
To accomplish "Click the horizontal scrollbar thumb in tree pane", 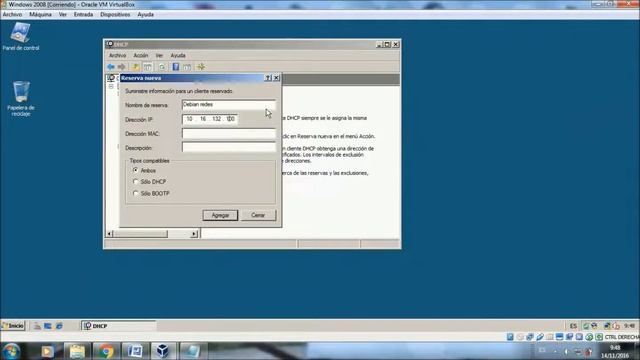I will click(x=140, y=233).
